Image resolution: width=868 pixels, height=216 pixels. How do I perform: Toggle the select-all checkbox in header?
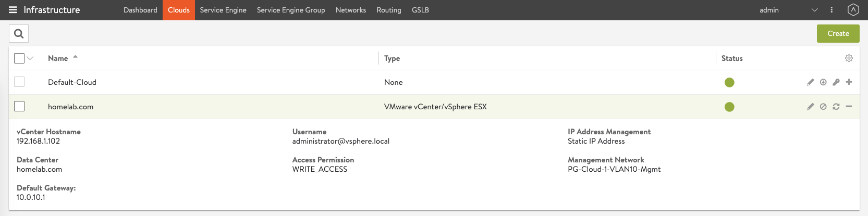click(x=19, y=58)
